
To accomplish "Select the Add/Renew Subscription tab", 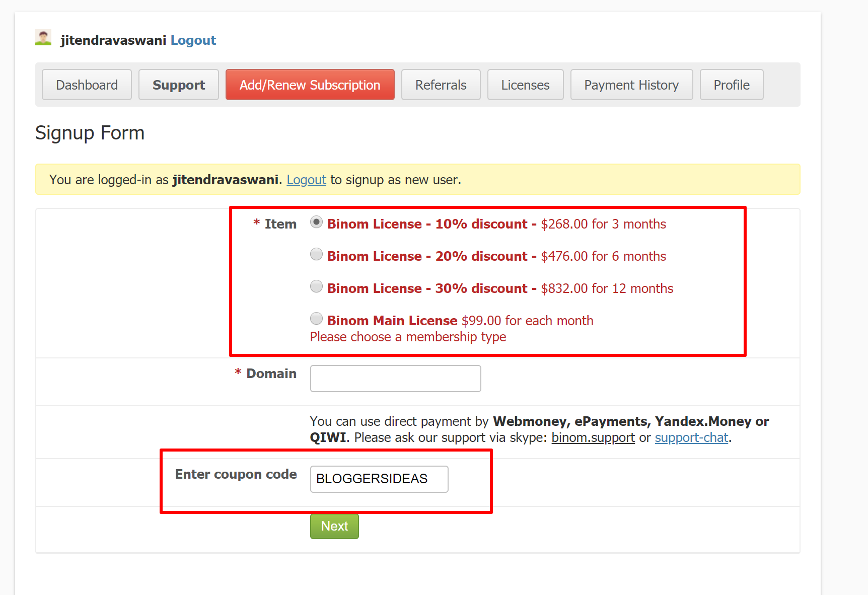I will coord(310,85).
